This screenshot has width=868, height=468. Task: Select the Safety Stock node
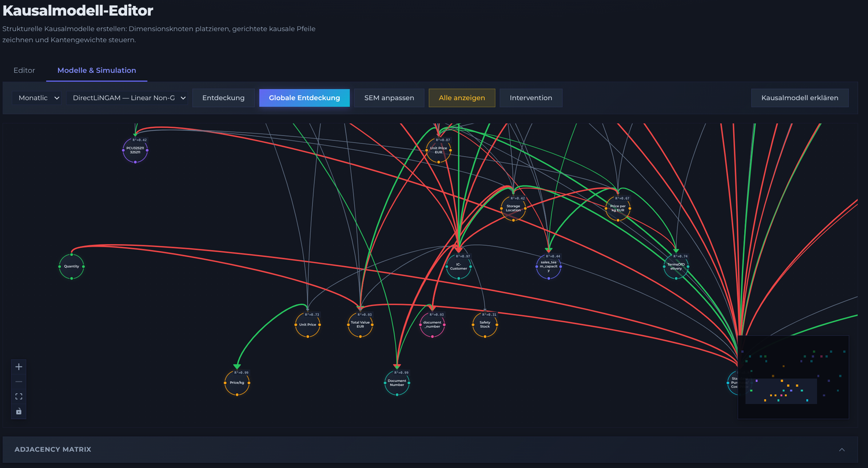tap(485, 325)
